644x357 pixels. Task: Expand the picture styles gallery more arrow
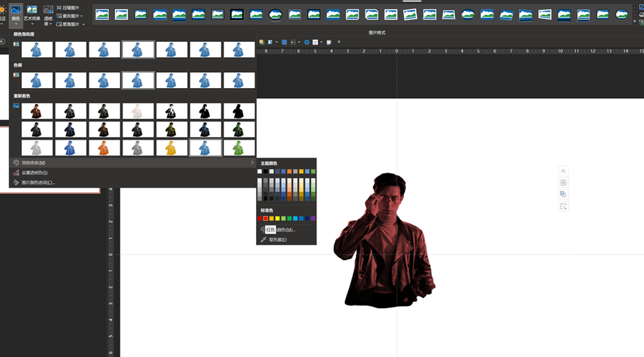coord(634,21)
